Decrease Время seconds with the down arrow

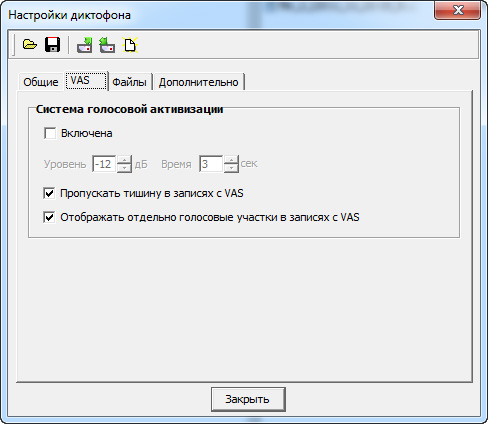point(231,168)
